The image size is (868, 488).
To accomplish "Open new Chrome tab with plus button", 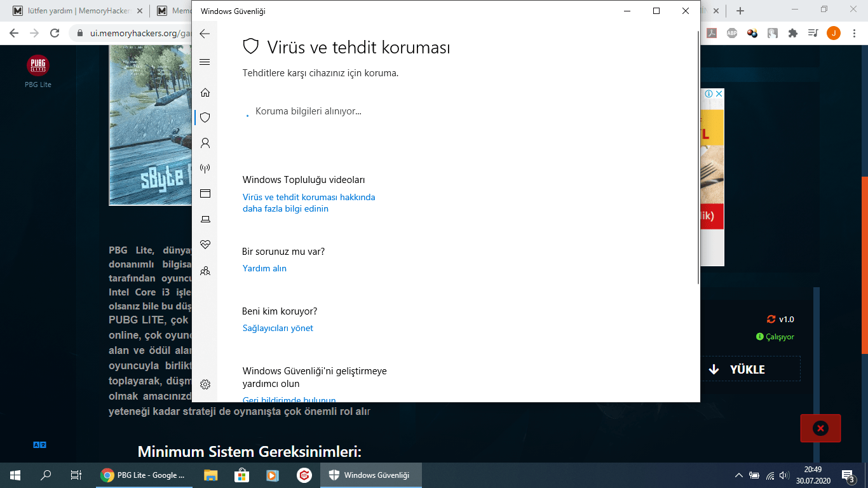I will [740, 11].
